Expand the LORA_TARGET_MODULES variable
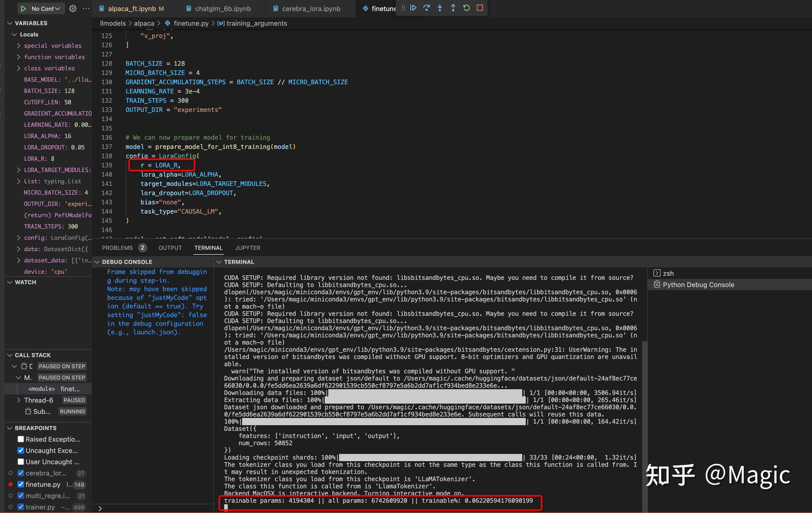Image resolution: width=812 pixels, height=513 pixels. coord(18,170)
